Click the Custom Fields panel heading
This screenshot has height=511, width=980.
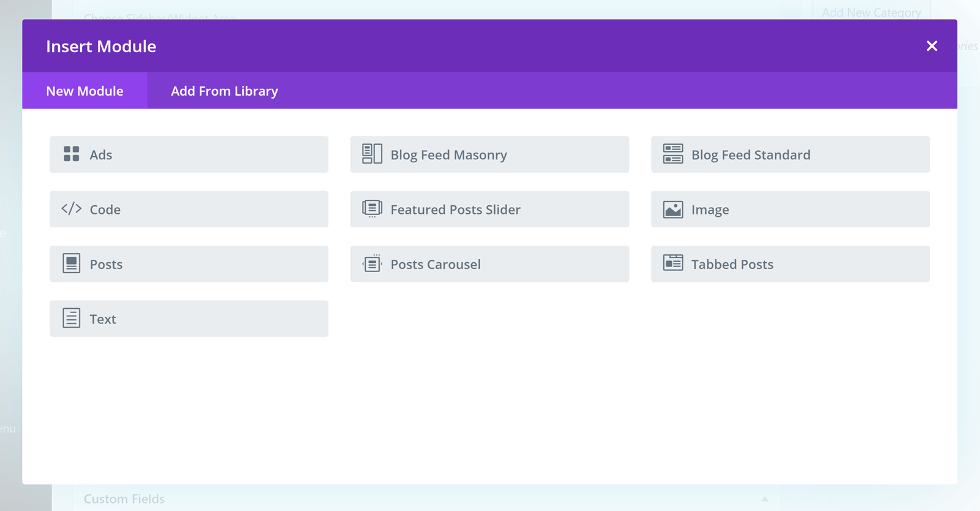pyautogui.click(x=124, y=499)
